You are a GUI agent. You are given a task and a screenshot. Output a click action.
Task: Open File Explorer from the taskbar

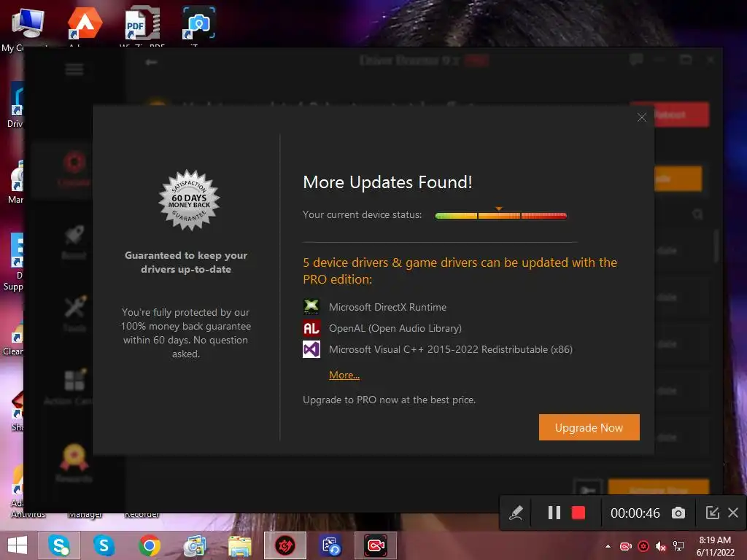tap(239, 545)
